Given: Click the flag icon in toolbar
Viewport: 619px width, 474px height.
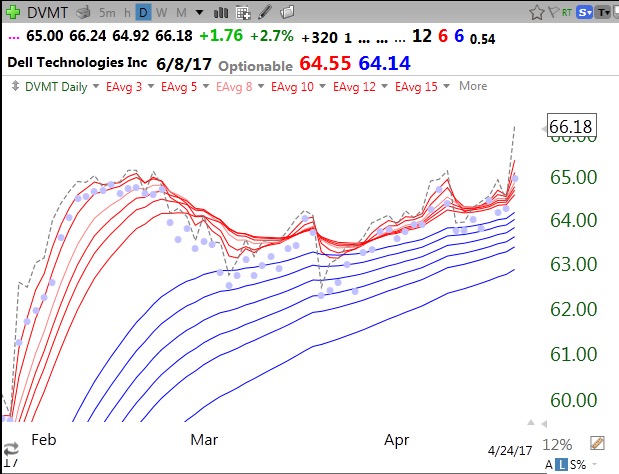Looking at the screenshot, I should pyautogui.click(x=553, y=12).
